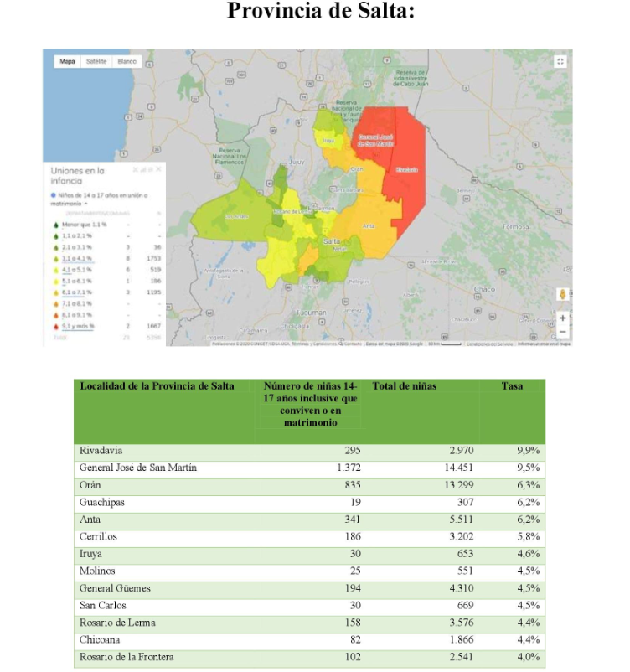Screen dimensions: 630x672
Task: Open the 3,1 a 4,1 % legend range link
Action: [x=77, y=258]
